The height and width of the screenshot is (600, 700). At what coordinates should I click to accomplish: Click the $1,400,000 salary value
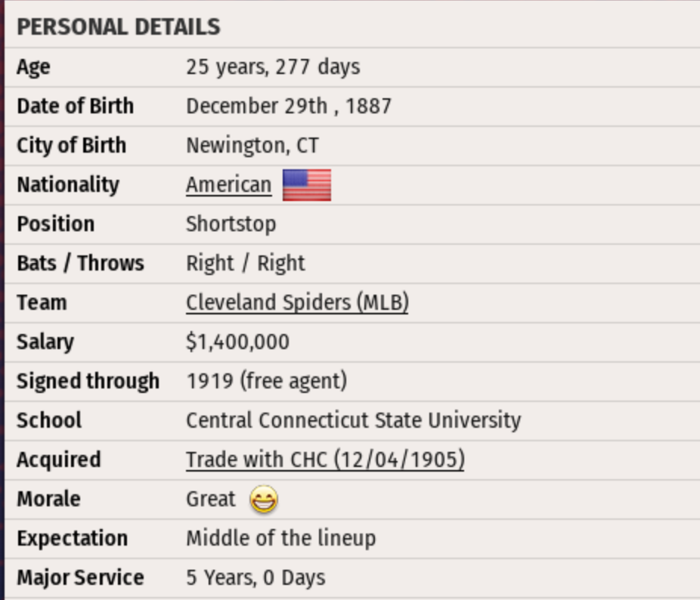point(237,342)
